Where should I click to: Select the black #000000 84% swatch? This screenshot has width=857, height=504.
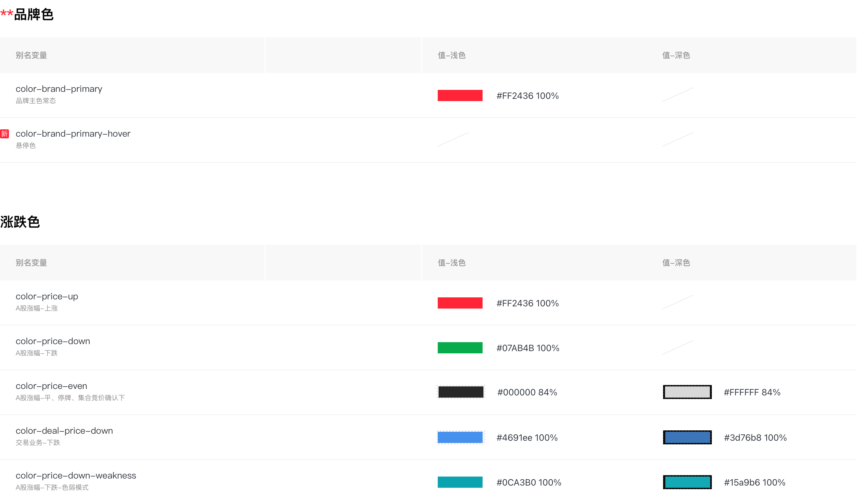pyautogui.click(x=461, y=392)
